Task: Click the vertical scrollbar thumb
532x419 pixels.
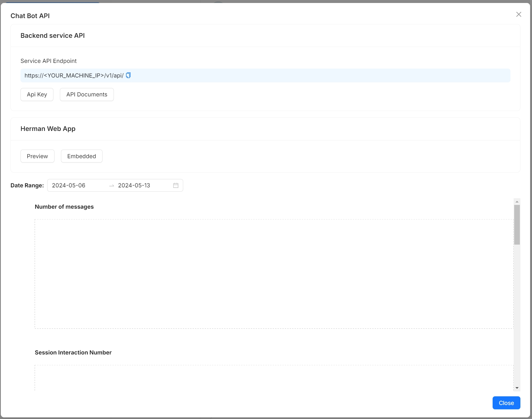Action: [x=517, y=225]
